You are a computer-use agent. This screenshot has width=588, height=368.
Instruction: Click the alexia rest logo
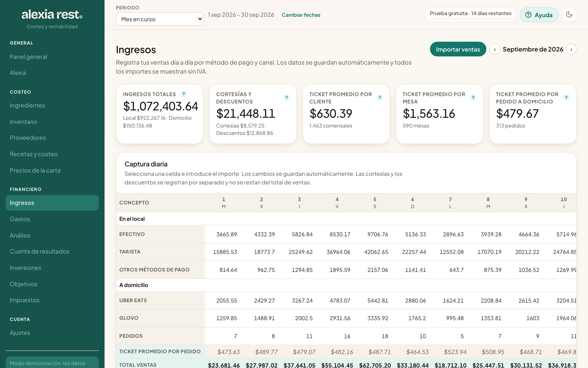point(52,15)
